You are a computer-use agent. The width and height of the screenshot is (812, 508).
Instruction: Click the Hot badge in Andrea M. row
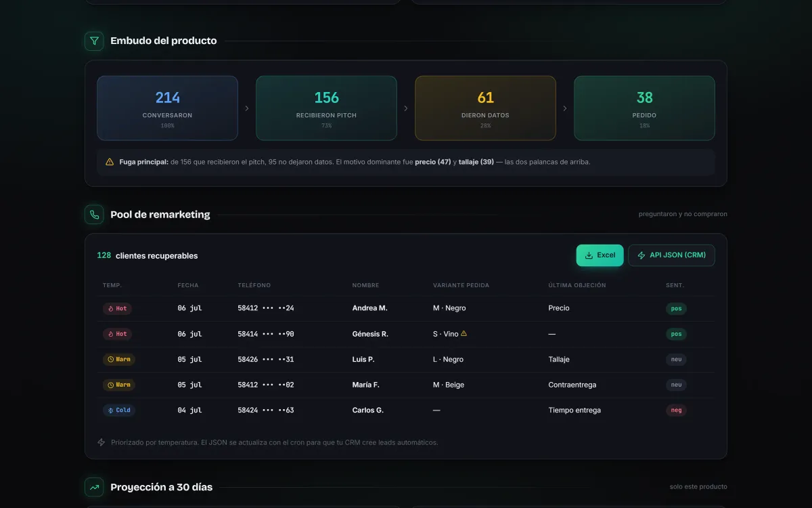118,308
